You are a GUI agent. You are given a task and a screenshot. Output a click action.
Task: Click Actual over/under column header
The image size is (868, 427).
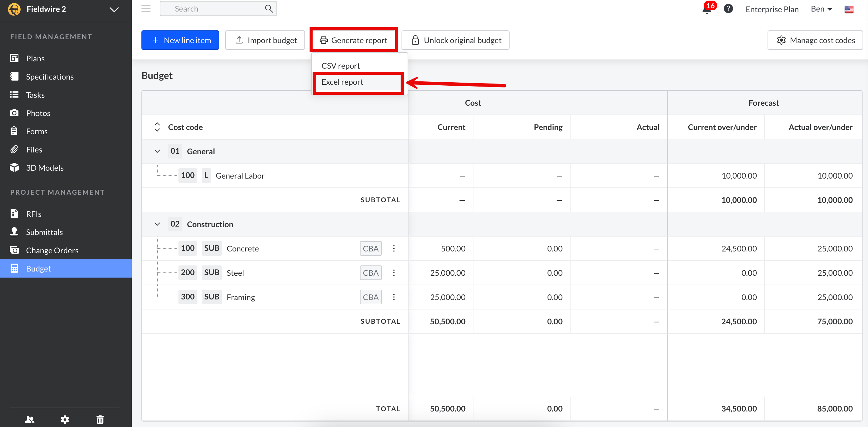click(820, 127)
